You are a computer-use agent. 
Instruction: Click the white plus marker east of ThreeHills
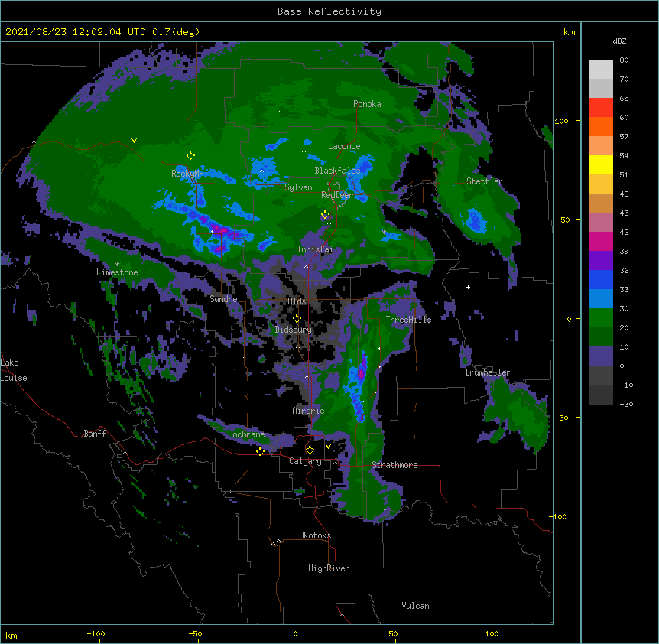(x=468, y=287)
